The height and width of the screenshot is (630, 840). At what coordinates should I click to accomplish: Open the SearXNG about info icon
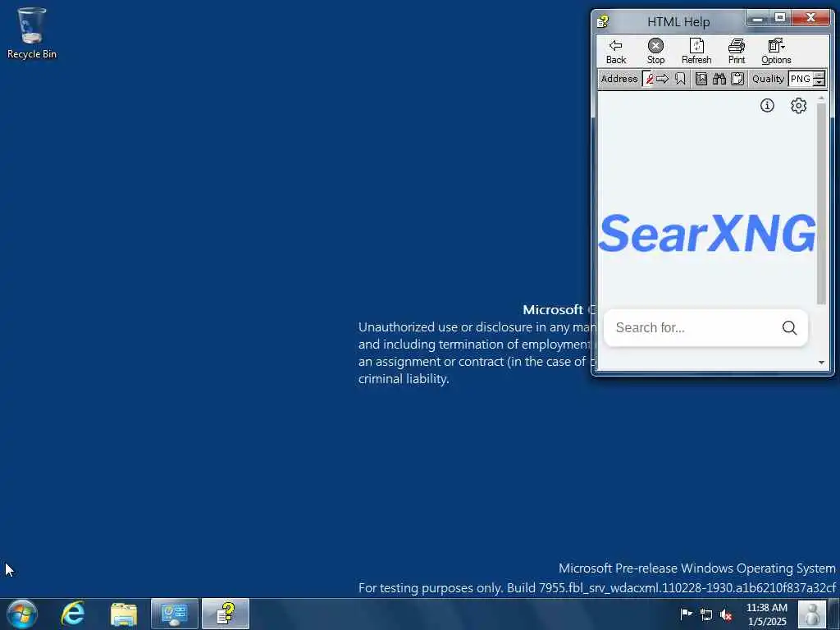767,106
